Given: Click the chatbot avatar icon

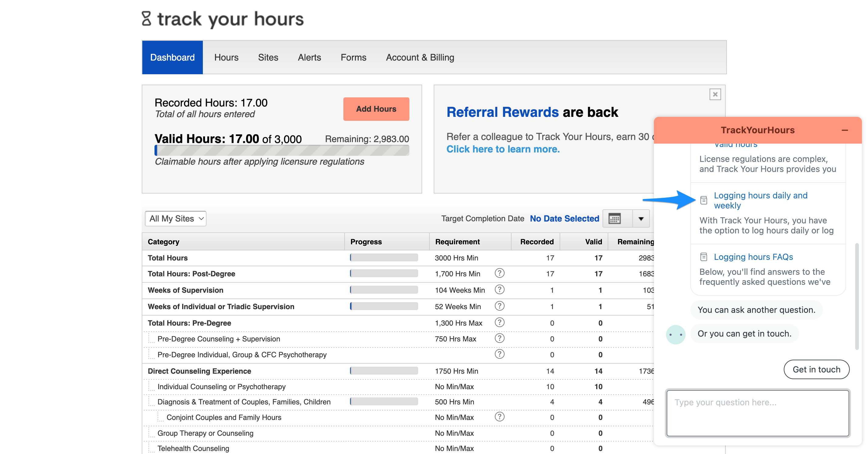Looking at the screenshot, I should pos(675,334).
